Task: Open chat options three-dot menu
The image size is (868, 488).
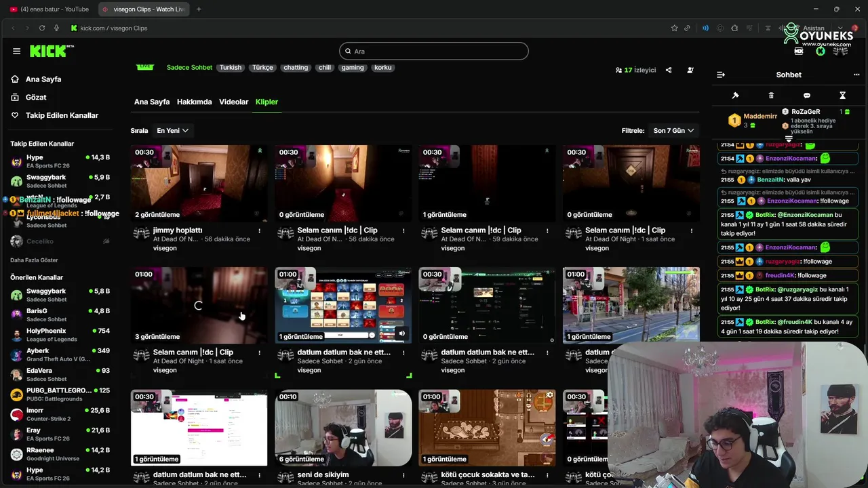Action: pyautogui.click(x=856, y=75)
